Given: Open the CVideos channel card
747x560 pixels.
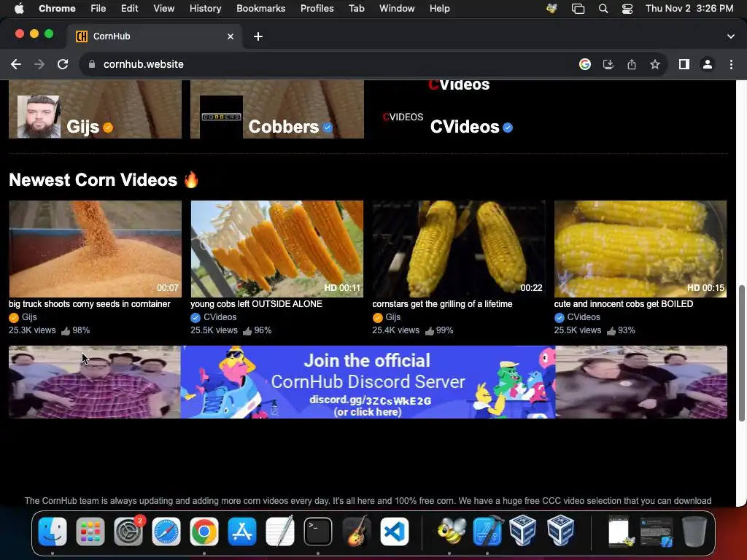Looking at the screenshot, I should 459,109.
